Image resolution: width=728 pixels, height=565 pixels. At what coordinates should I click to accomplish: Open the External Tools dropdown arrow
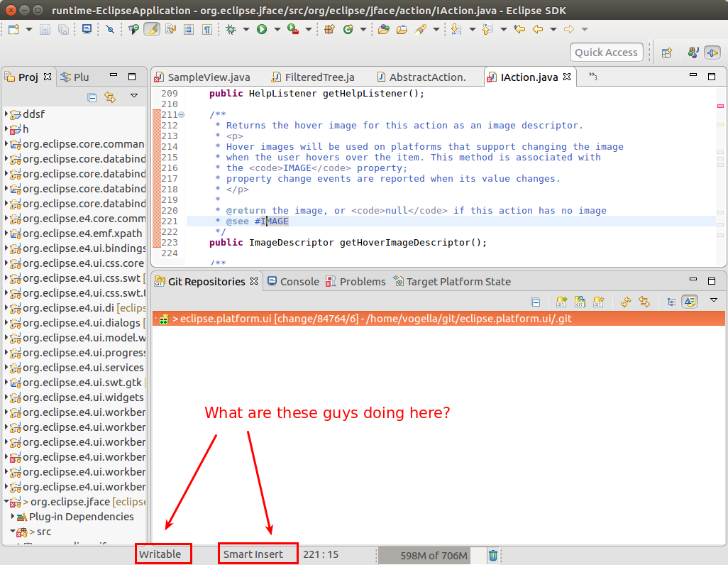click(x=308, y=29)
